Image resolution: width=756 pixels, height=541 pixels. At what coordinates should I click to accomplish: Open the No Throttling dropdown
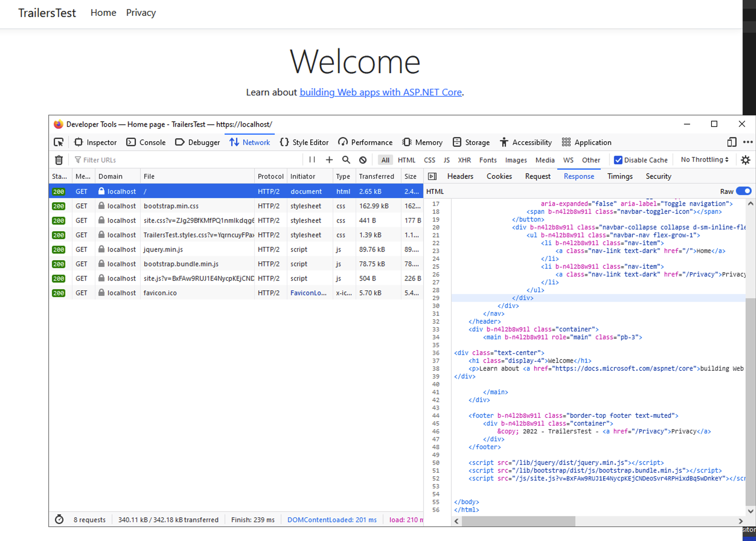[x=704, y=160]
